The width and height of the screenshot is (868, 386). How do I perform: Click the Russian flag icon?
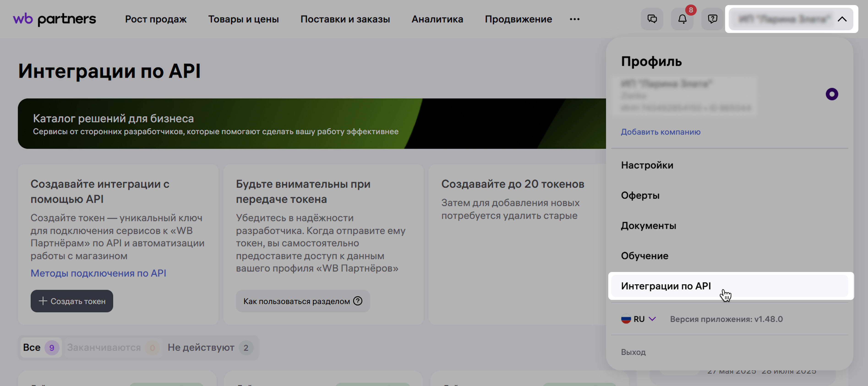coord(626,319)
